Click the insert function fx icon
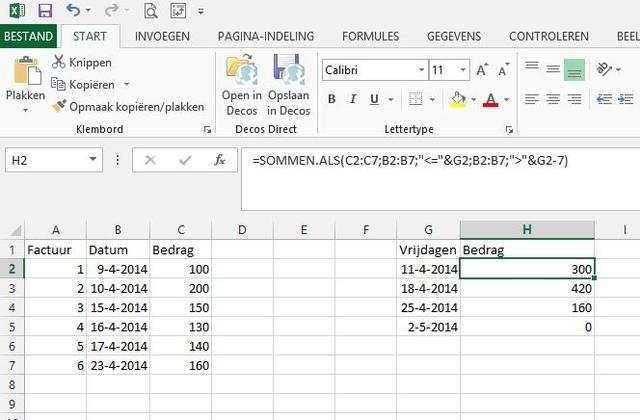 pyautogui.click(x=219, y=160)
